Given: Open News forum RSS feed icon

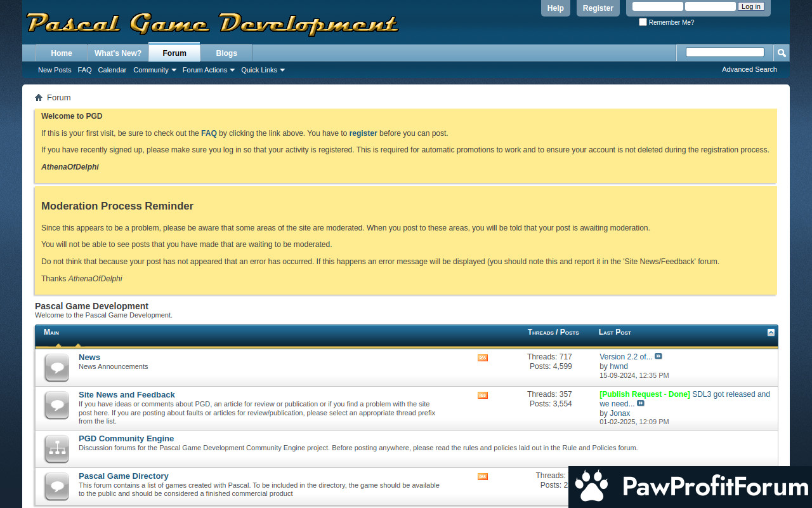Looking at the screenshot, I should 483,358.
